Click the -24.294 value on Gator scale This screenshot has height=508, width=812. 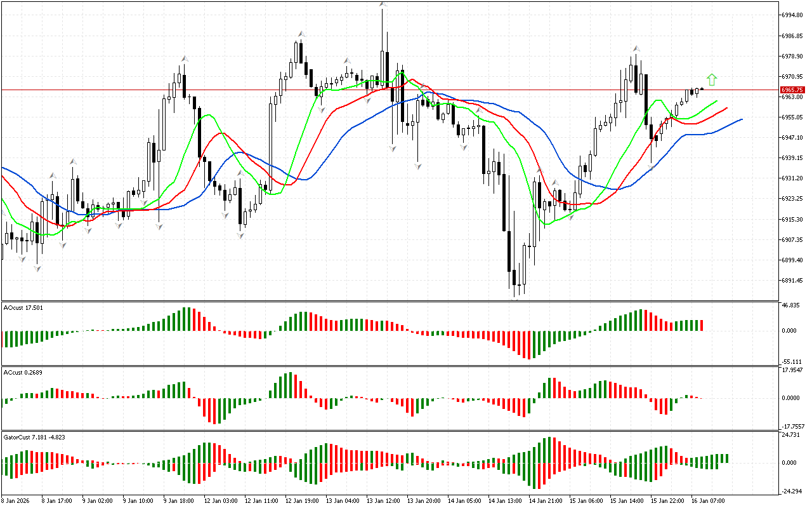[793, 491]
